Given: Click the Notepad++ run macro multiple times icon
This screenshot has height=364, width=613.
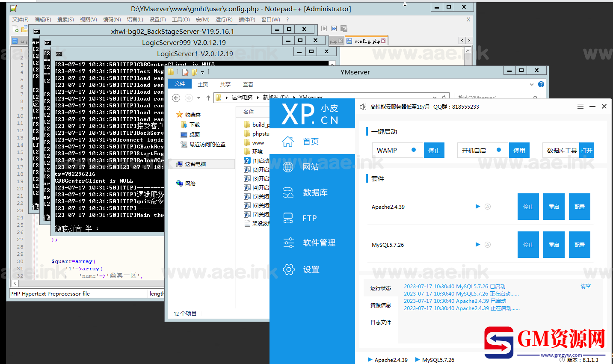Looking at the screenshot, I should tap(334, 29).
